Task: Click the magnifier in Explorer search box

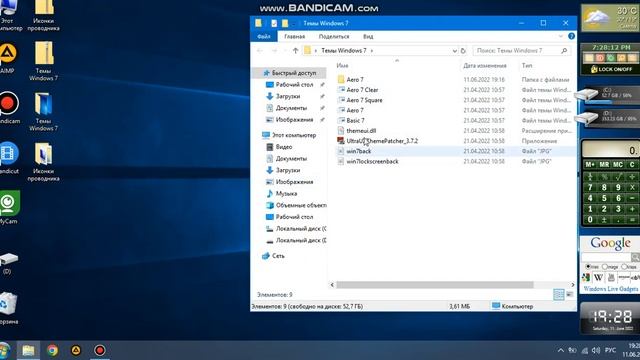Action: tap(564, 51)
